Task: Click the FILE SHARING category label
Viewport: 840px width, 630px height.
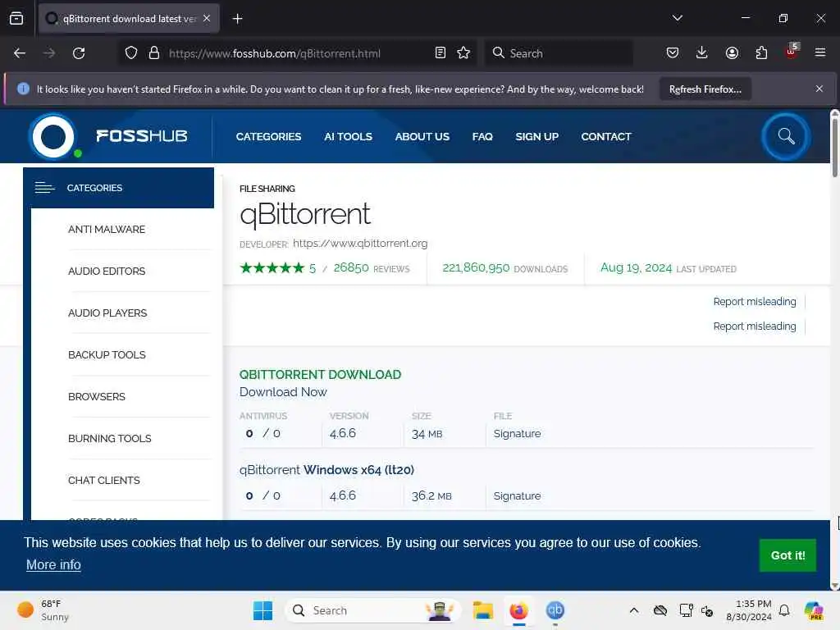Action: (267, 189)
